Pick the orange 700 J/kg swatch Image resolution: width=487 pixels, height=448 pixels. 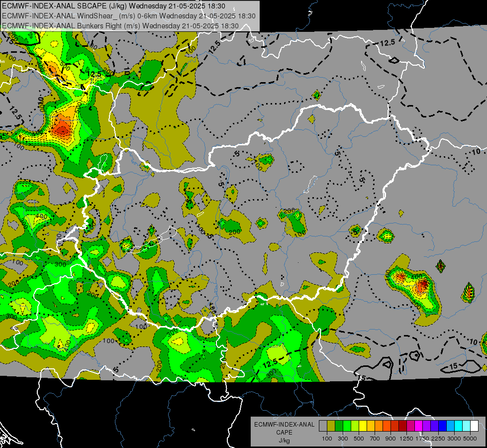(x=379, y=426)
